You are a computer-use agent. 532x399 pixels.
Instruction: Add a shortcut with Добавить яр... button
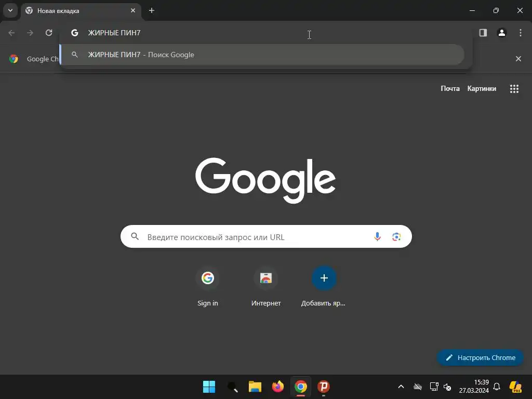click(x=324, y=287)
